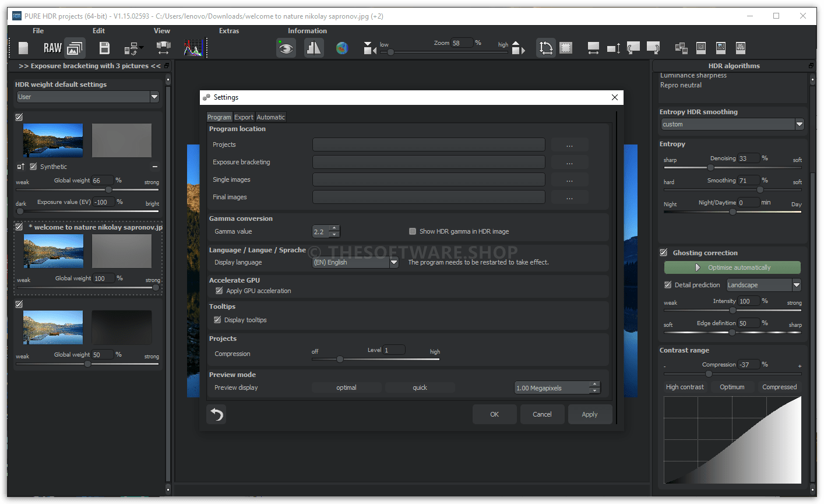Open the histogram graph icon
Image resolution: width=824 pixels, height=504 pixels.
pyautogui.click(x=193, y=48)
